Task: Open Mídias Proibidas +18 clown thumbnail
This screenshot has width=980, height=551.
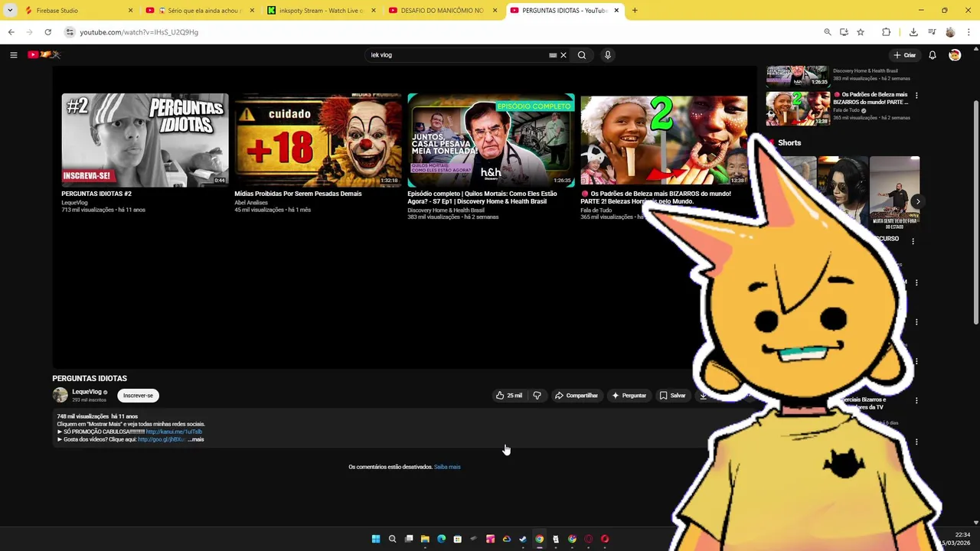Action: click(318, 140)
